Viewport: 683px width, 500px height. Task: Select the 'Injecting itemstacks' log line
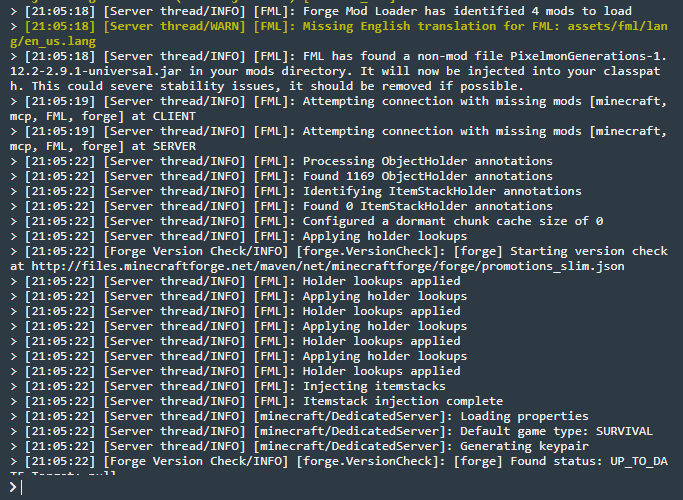click(227, 386)
